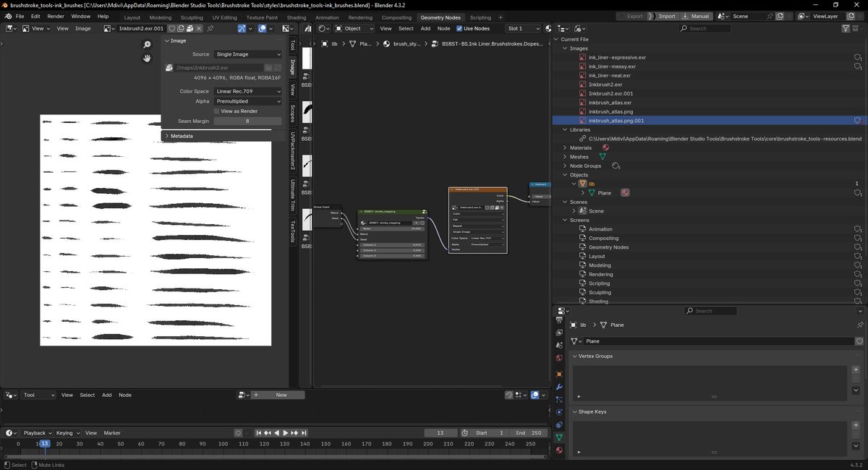Unlink the Inkbrush2.exr.001 image with X

(x=199, y=28)
